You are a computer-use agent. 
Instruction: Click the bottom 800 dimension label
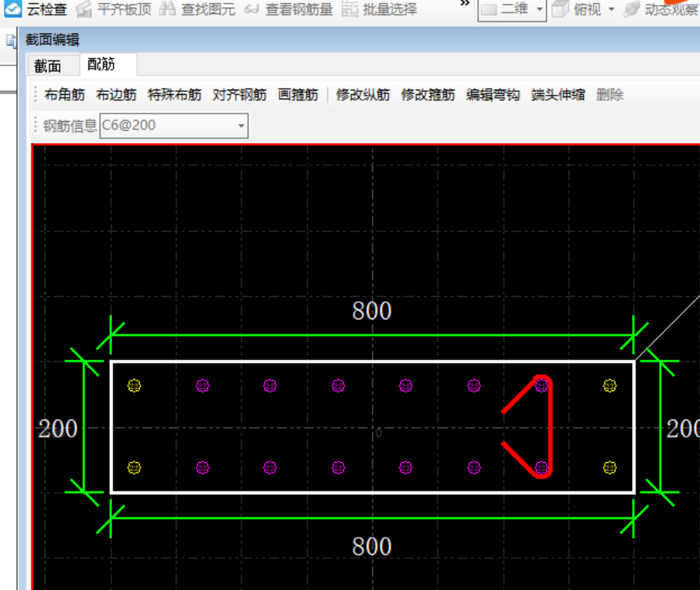[372, 547]
